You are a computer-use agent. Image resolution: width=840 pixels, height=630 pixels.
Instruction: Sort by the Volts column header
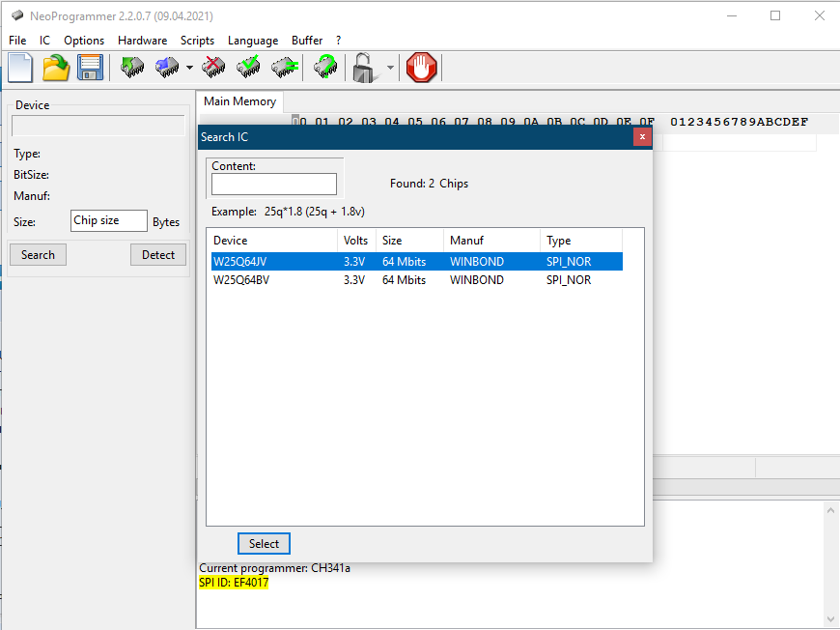357,241
